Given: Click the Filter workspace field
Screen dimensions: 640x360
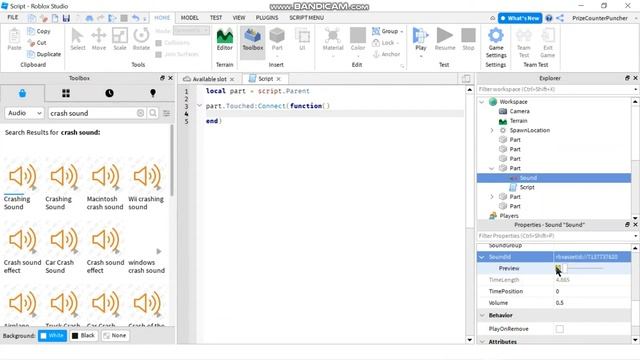Looking at the screenshot, I should tap(555, 89).
